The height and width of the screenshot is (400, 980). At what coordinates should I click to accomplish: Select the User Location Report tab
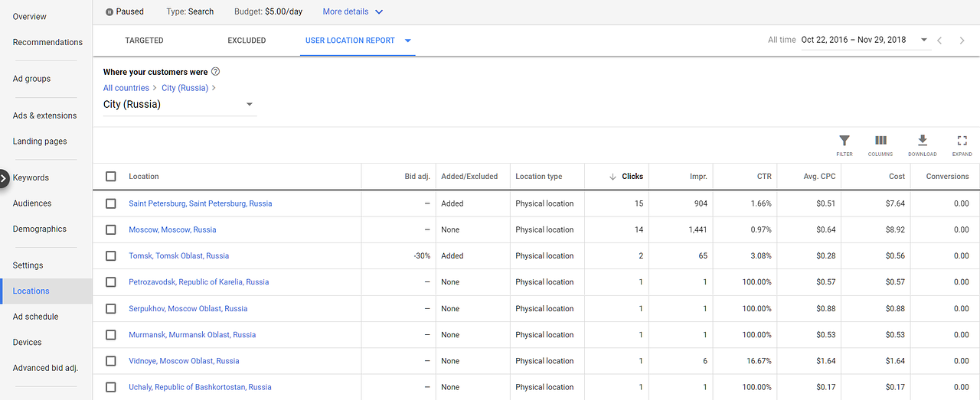(x=350, y=41)
